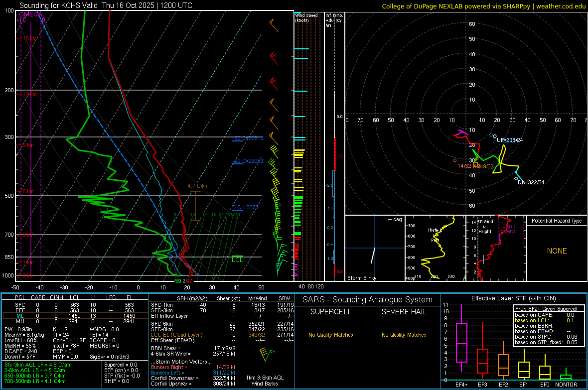Click the SARS Sounding Analogue System header
Screen dimensions: 588x390
(367, 299)
